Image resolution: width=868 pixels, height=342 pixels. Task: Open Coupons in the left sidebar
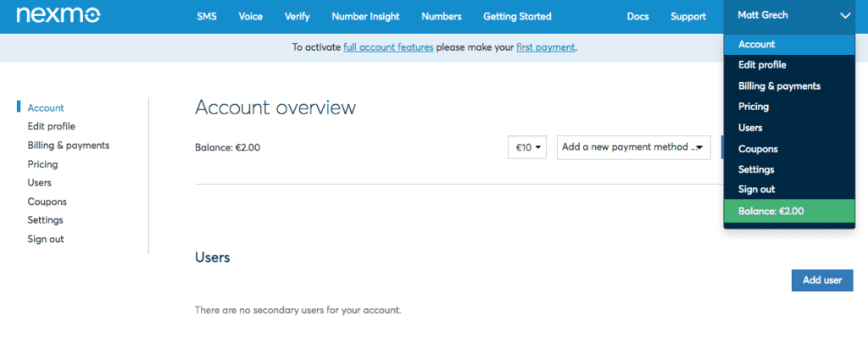(47, 201)
